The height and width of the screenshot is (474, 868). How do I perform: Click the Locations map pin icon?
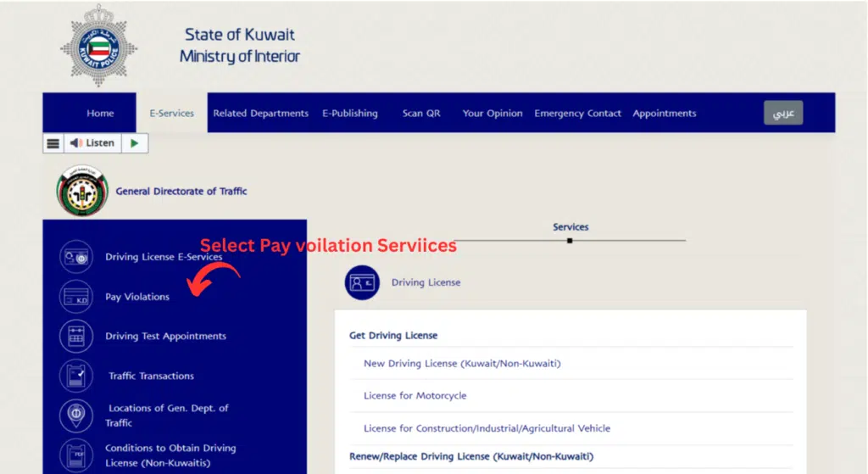tap(76, 415)
